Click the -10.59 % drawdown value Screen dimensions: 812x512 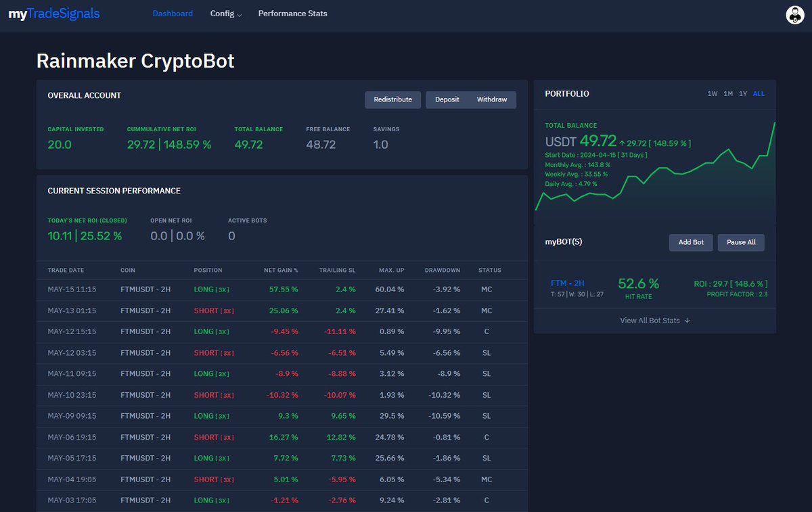[x=445, y=416]
